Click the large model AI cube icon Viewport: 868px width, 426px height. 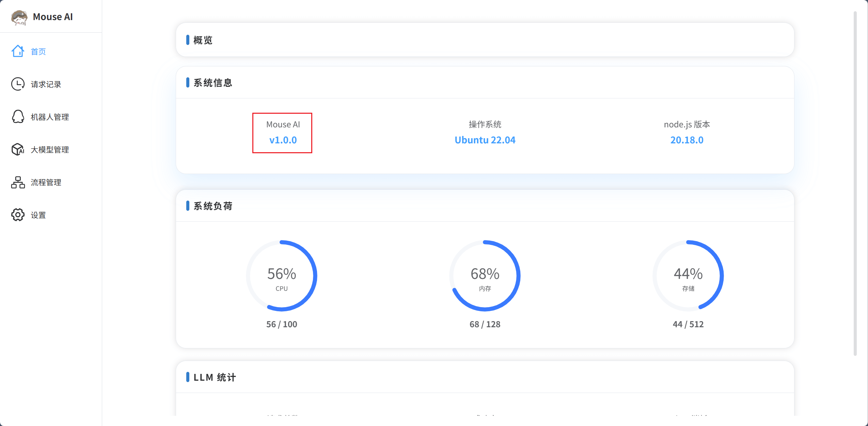pos(18,149)
